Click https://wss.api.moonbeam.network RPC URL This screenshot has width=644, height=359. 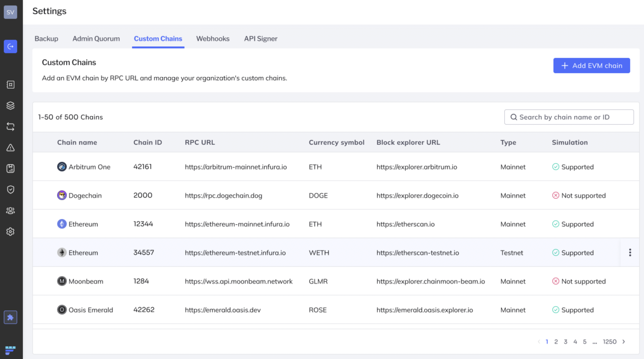[x=239, y=281]
